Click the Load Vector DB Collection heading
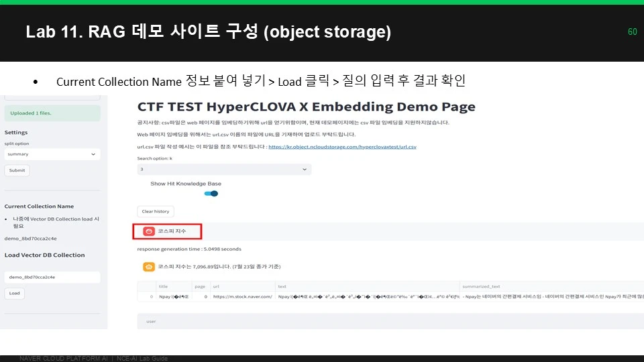 [x=44, y=255]
